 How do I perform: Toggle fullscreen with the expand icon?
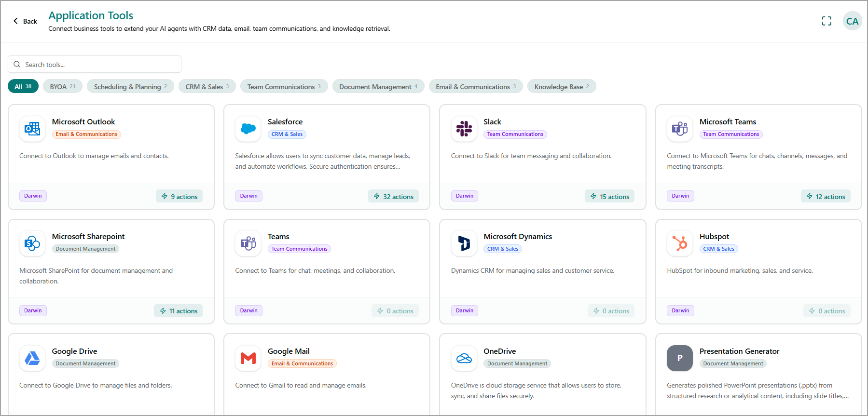point(827,21)
